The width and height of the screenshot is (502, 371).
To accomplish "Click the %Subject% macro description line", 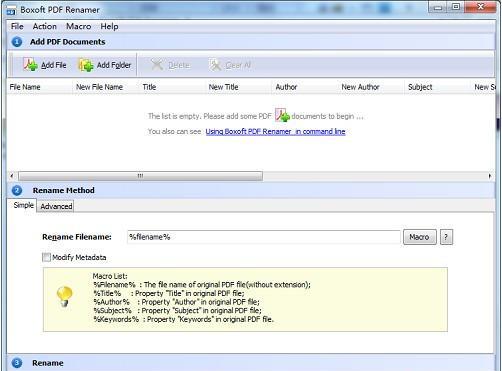I will coord(177,311).
